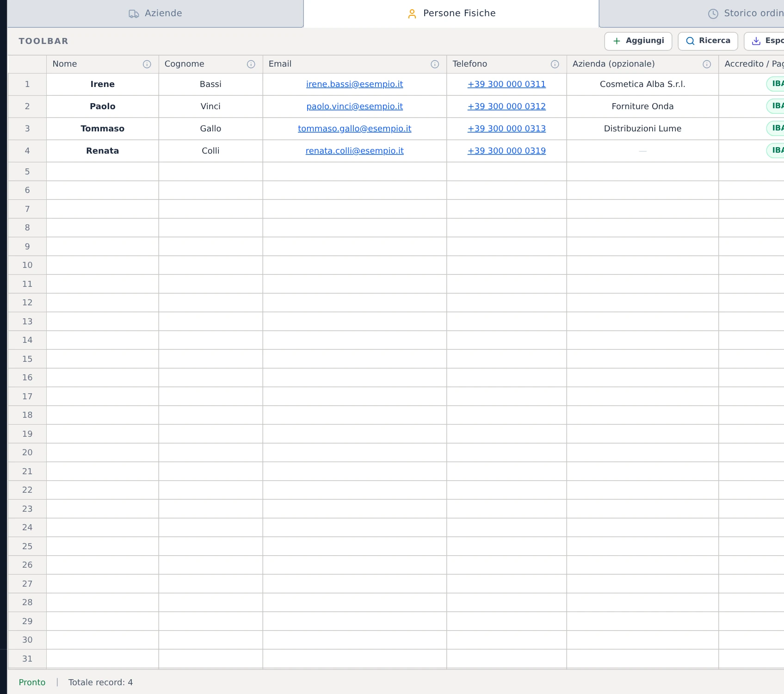Image resolution: width=784 pixels, height=694 pixels.
Task: Select the Irene name cell
Action: click(x=103, y=84)
